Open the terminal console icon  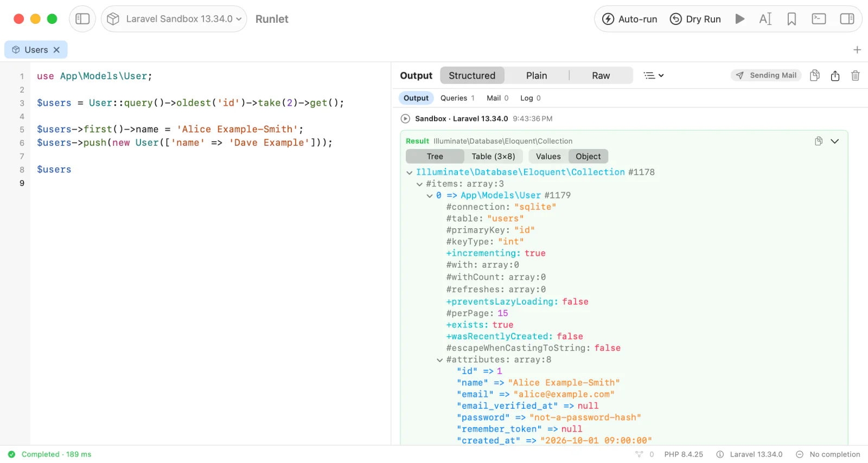point(819,19)
